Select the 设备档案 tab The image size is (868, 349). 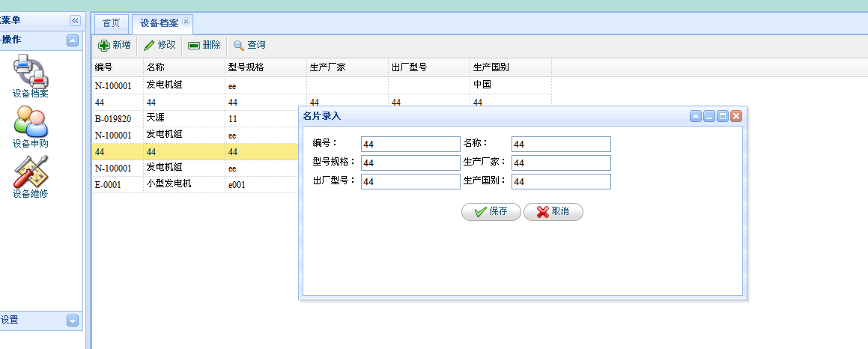159,22
